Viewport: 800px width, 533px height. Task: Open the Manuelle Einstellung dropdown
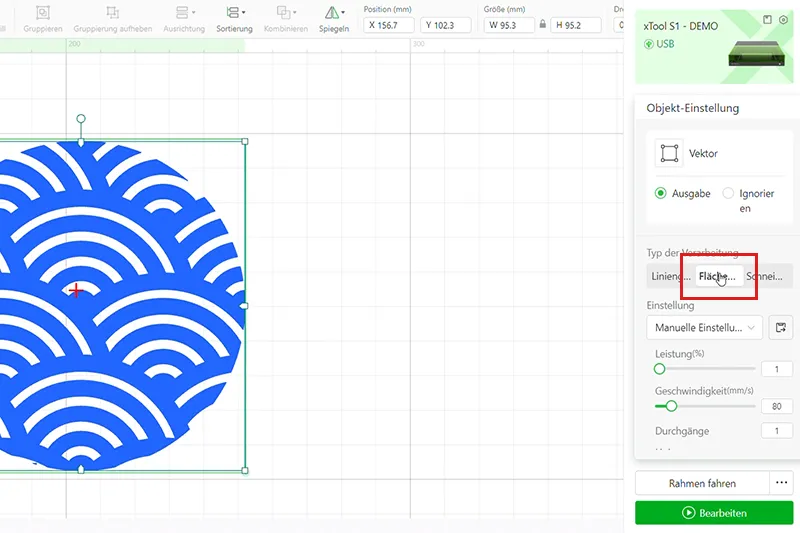[704, 328]
